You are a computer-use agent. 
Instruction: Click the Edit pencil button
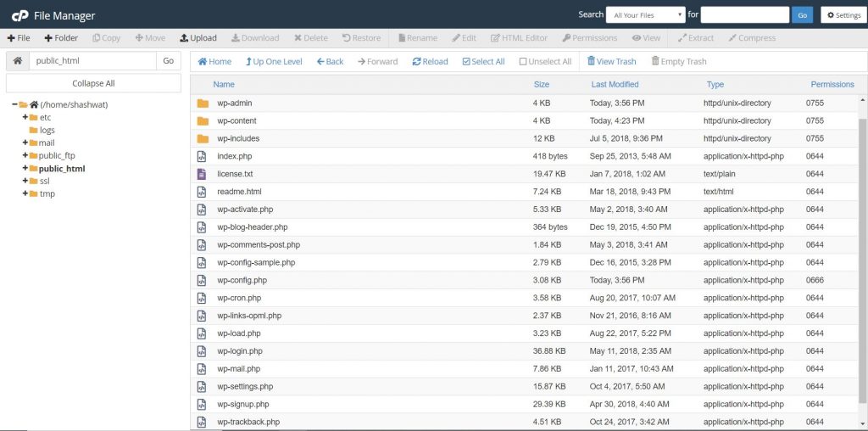click(464, 37)
